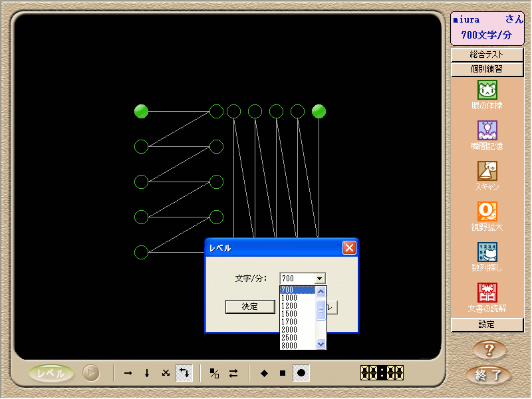Viewport: 532px width, 399px height.
Task: Choose the circle marker shape
Action: (301, 373)
